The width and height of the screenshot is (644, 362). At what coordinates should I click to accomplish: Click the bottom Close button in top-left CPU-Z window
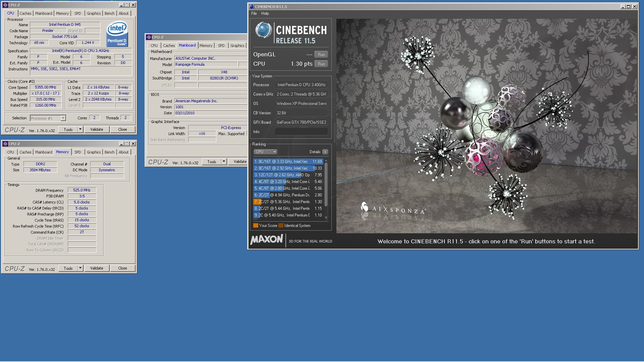tap(122, 129)
